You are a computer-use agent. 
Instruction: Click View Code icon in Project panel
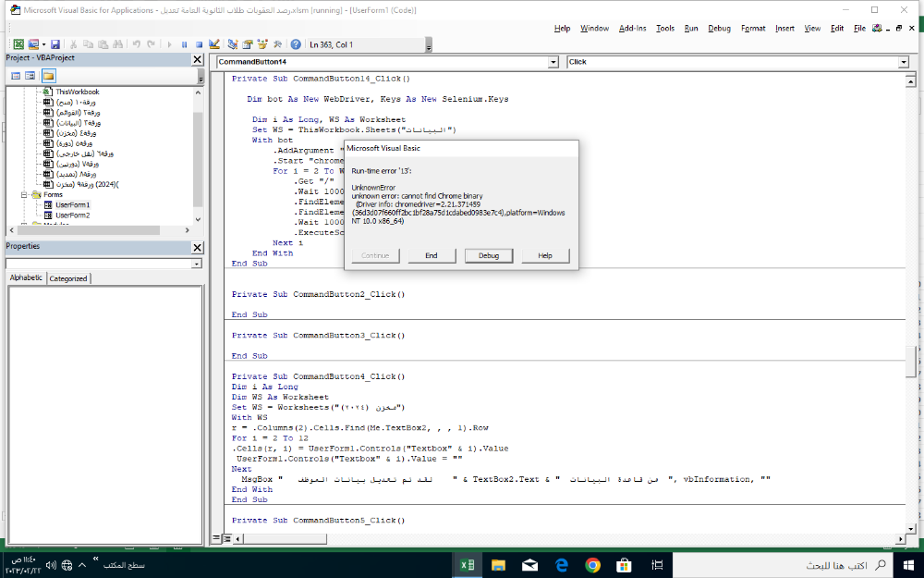(x=16, y=76)
